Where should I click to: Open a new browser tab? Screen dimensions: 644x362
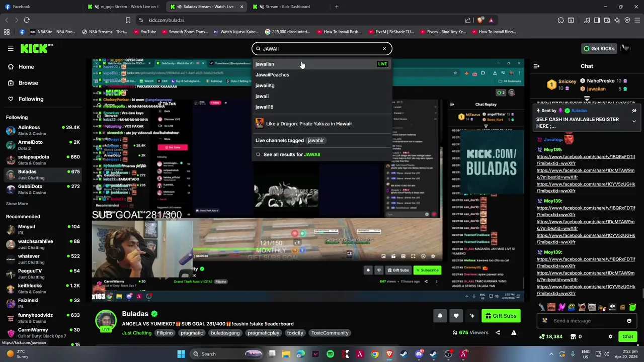[337, 7]
